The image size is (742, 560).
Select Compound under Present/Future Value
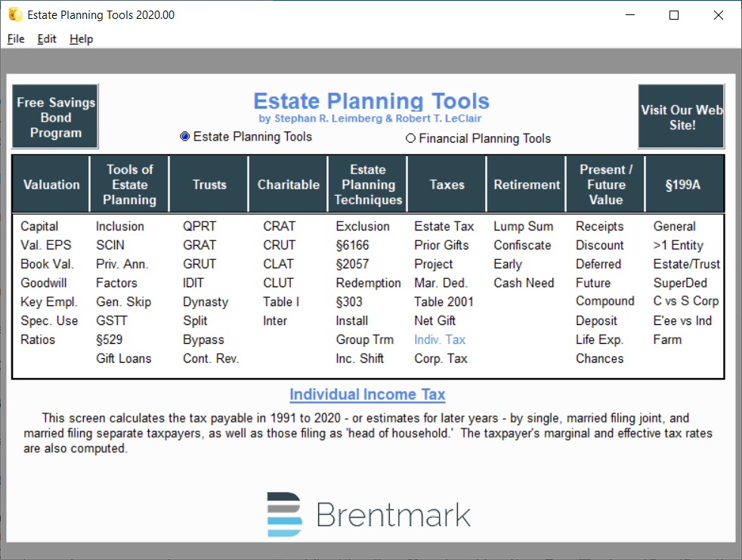click(x=604, y=302)
